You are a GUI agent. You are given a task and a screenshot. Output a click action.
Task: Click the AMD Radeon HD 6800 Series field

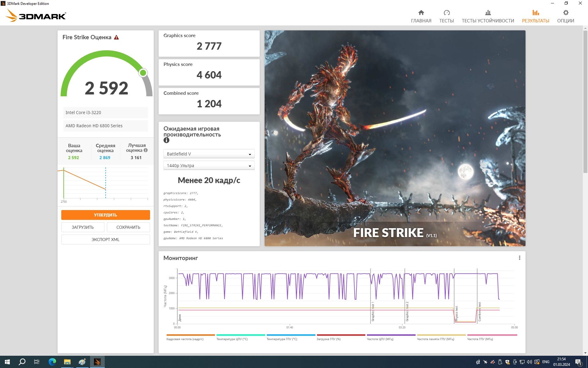tap(105, 126)
